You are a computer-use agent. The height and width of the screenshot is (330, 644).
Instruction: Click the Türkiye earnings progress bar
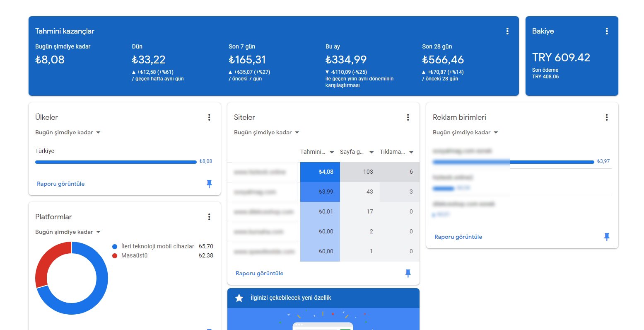tap(116, 162)
